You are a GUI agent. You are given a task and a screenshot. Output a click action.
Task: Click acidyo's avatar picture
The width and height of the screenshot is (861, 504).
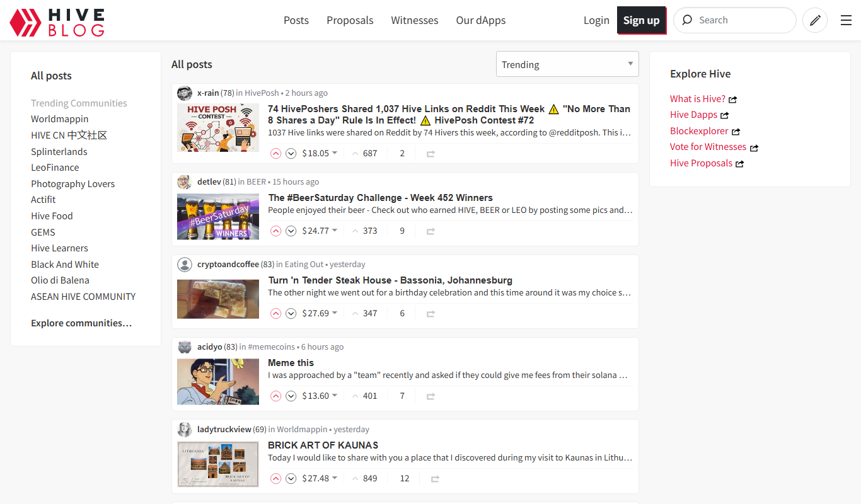click(x=185, y=347)
